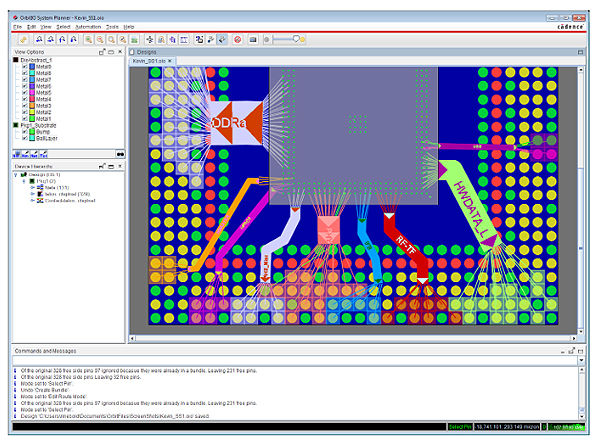The width and height of the screenshot is (600, 442).
Task: Click the Metal4 color swatch
Action: (x=34, y=99)
